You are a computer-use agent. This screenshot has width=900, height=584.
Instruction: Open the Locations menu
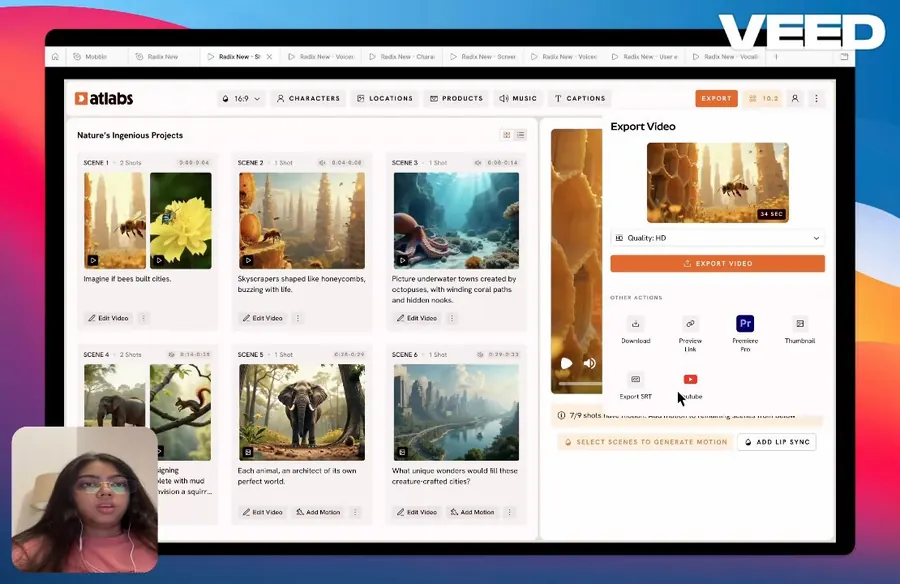[385, 99]
